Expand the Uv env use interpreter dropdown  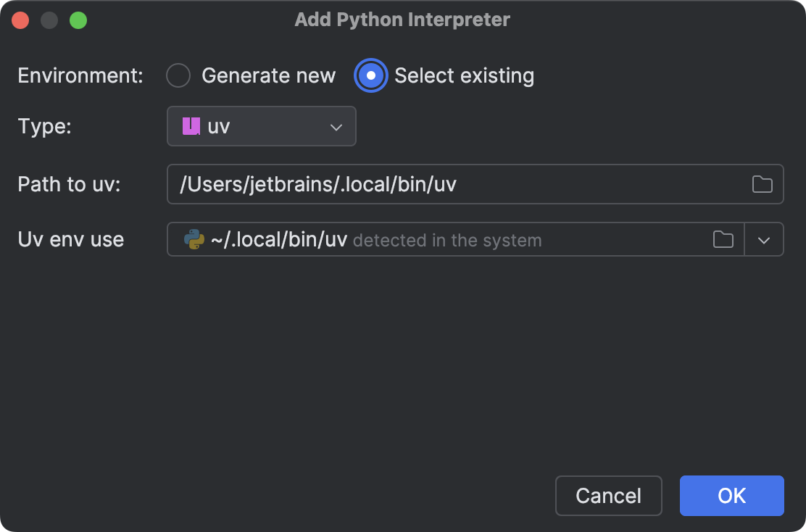coord(764,239)
